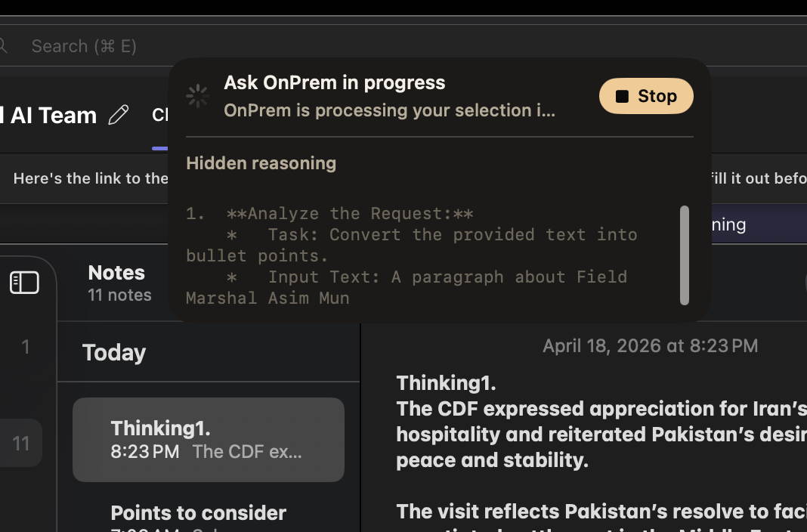The image size is (807, 532).
Task: Click the pencil icon beside AI Team
Action: 119,114
